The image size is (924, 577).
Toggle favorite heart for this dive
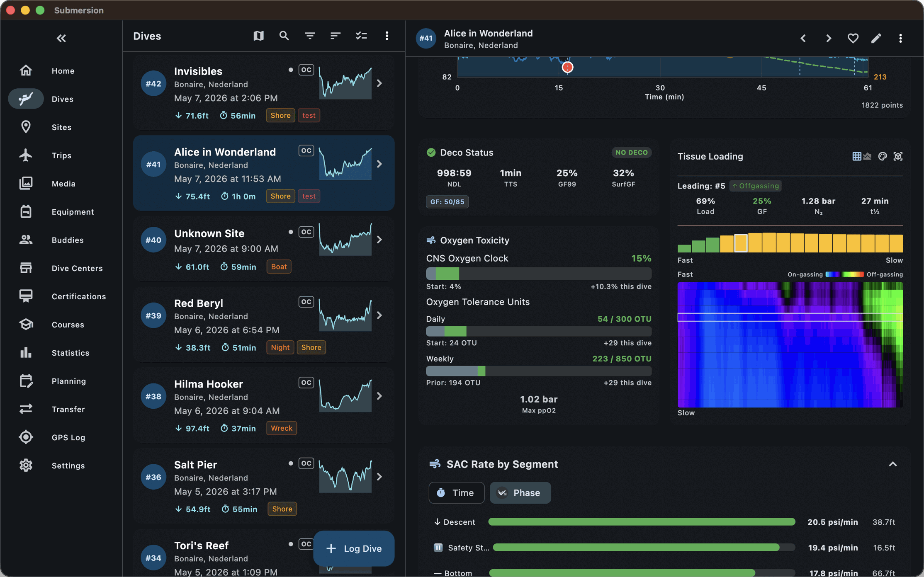click(853, 39)
